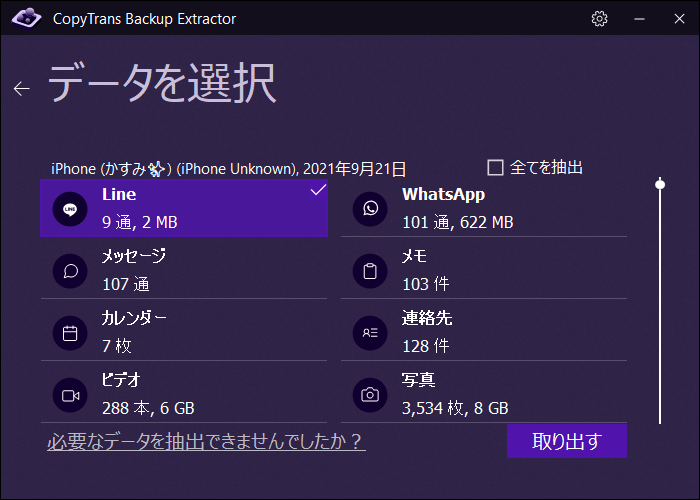Close the CopyTrans Backup Extractor window

679,19
